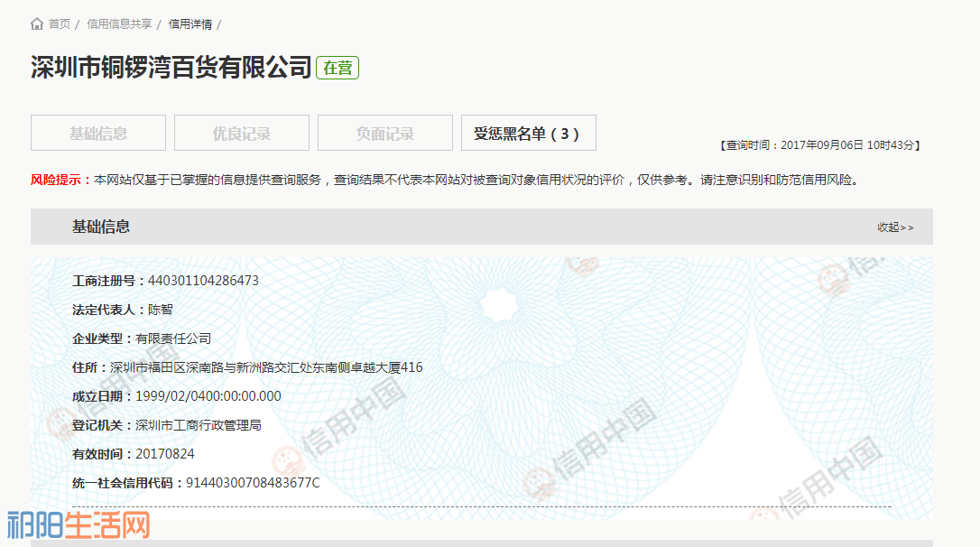The height and width of the screenshot is (547, 980).
Task: Select legal representative name 陈智
Action: tap(160, 310)
